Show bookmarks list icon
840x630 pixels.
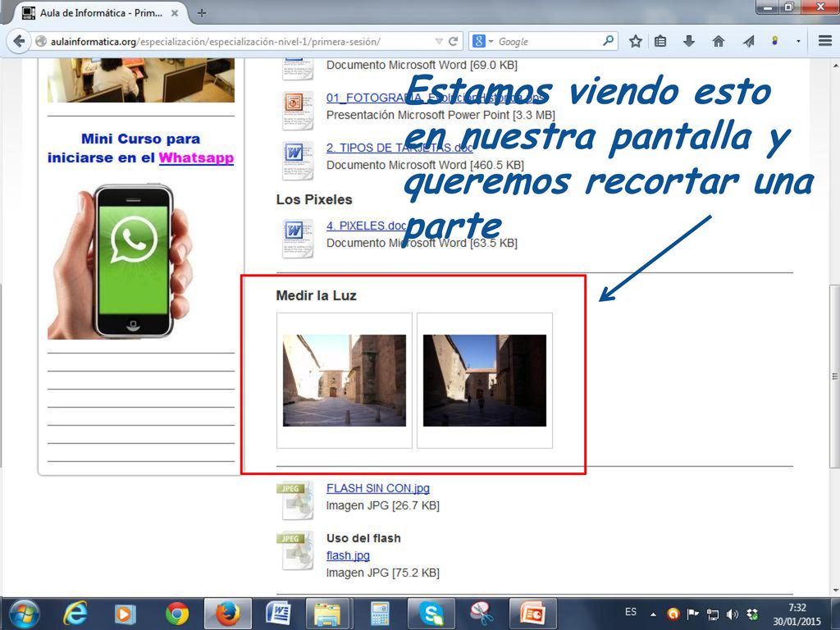(x=660, y=41)
